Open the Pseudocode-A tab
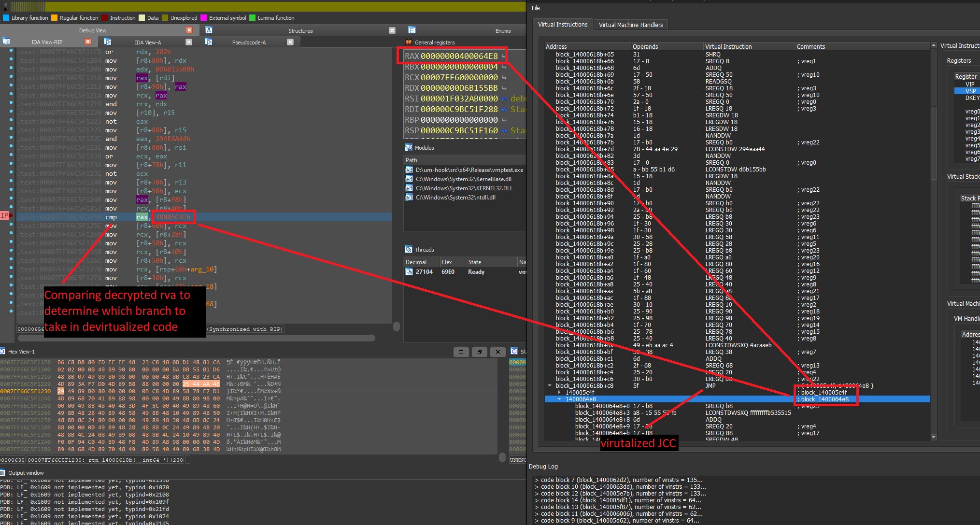Screen dimensions: 980x525 pos(248,42)
